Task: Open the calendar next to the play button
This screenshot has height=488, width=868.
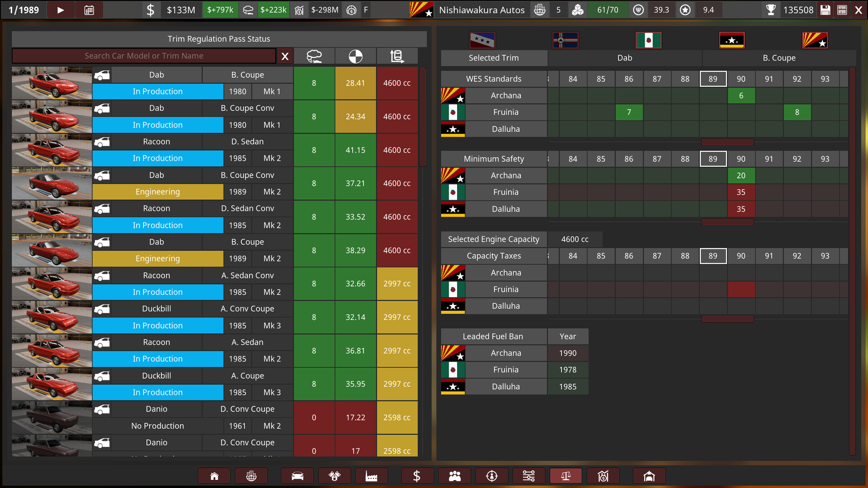Action: point(89,9)
